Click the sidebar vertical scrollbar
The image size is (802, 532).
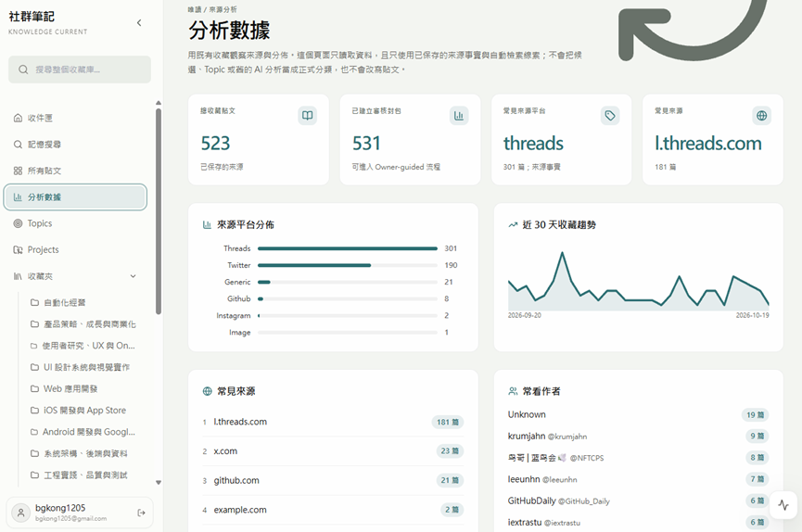(x=159, y=211)
